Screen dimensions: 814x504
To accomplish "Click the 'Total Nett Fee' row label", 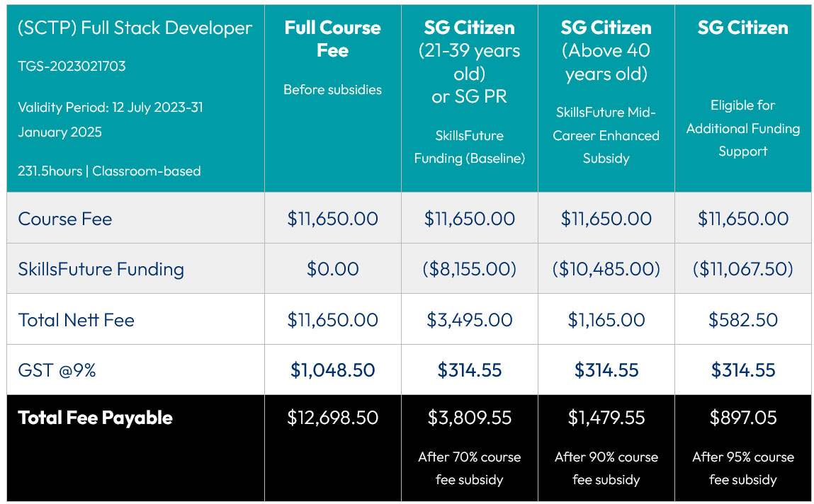I will [77, 320].
